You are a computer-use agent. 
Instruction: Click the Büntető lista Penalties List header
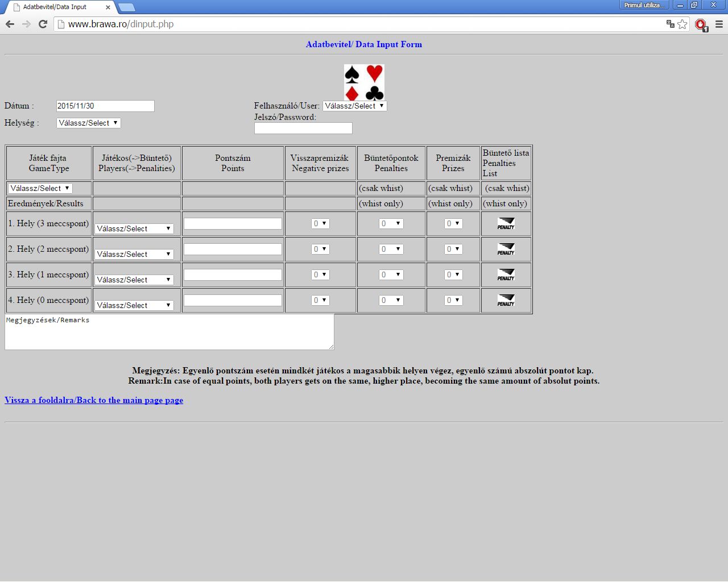(x=506, y=163)
